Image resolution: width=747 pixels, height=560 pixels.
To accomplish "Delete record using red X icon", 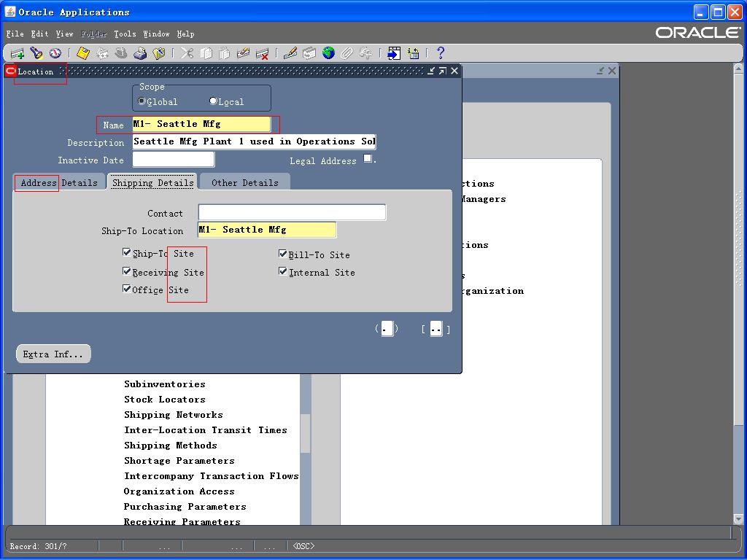I will coord(262,53).
